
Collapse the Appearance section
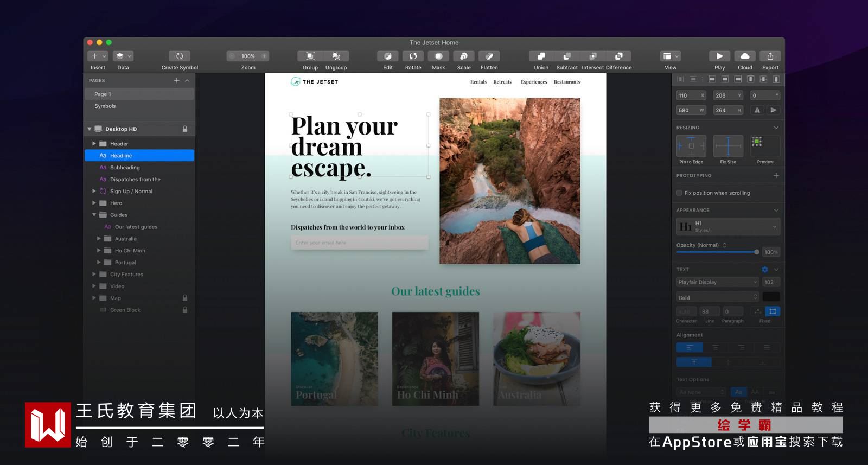pyautogui.click(x=776, y=210)
